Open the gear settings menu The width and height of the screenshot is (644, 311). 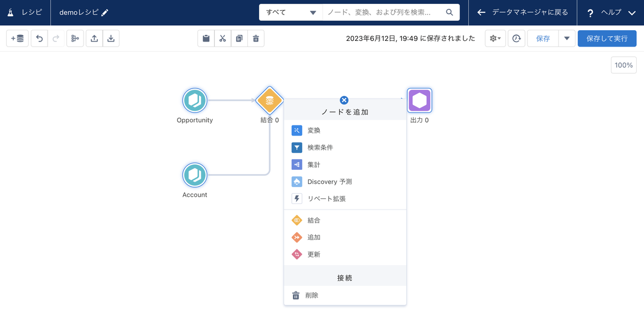pos(495,39)
